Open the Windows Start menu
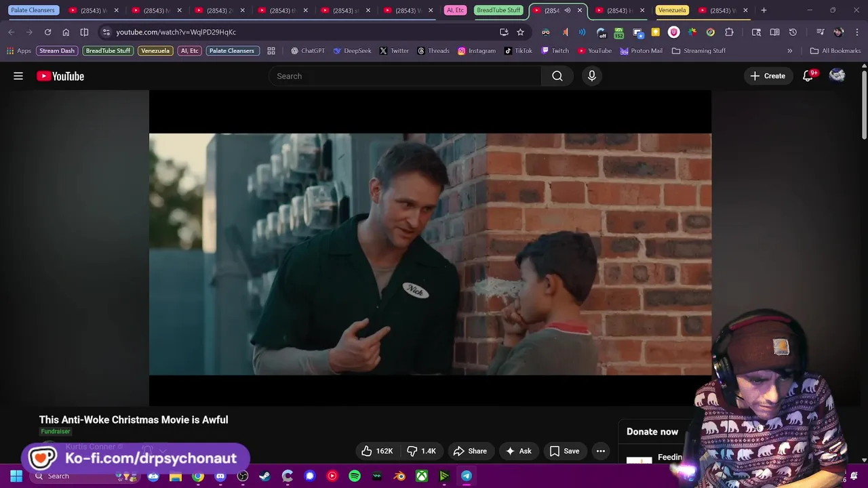Image resolution: width=868 pixels, height=488 pixels. coord(16,476)
